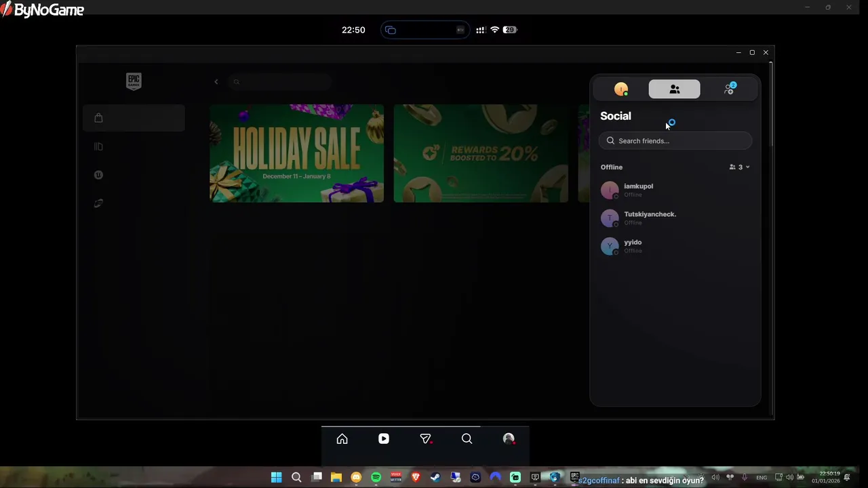Go back with the store back arrow
This screenshot has height=488, width=868.
point(216,82)
